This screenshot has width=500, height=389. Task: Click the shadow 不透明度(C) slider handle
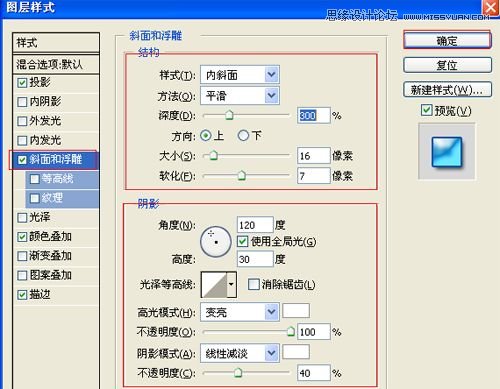click(x=238, y=372)
